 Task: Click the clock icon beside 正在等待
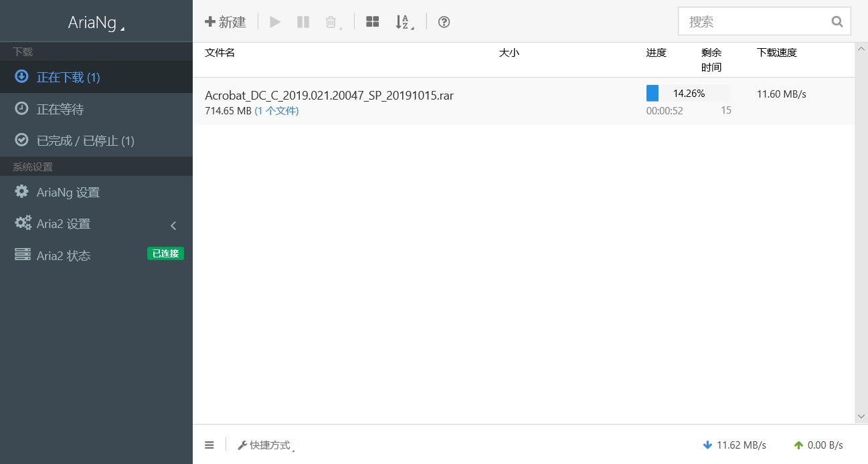pos(21,108)
